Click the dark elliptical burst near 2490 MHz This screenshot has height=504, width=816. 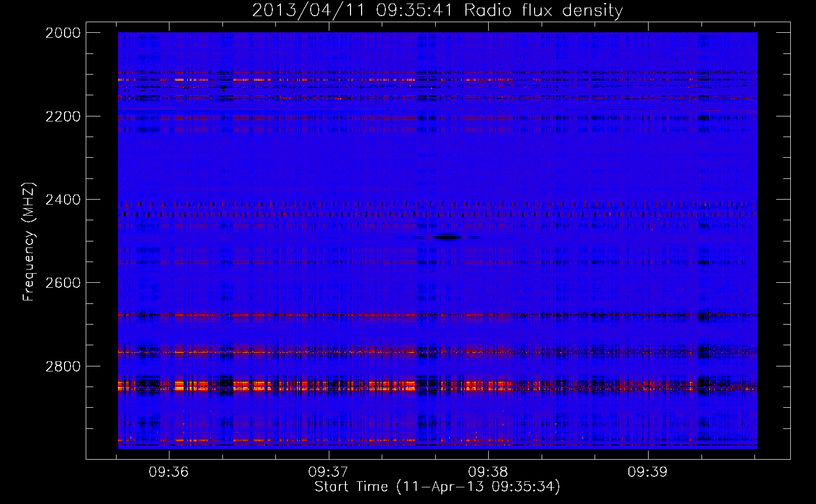(447, 237)
